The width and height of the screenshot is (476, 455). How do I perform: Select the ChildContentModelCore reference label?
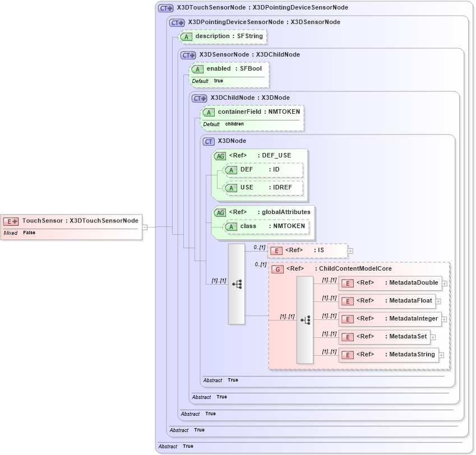[x=339, y=268]
